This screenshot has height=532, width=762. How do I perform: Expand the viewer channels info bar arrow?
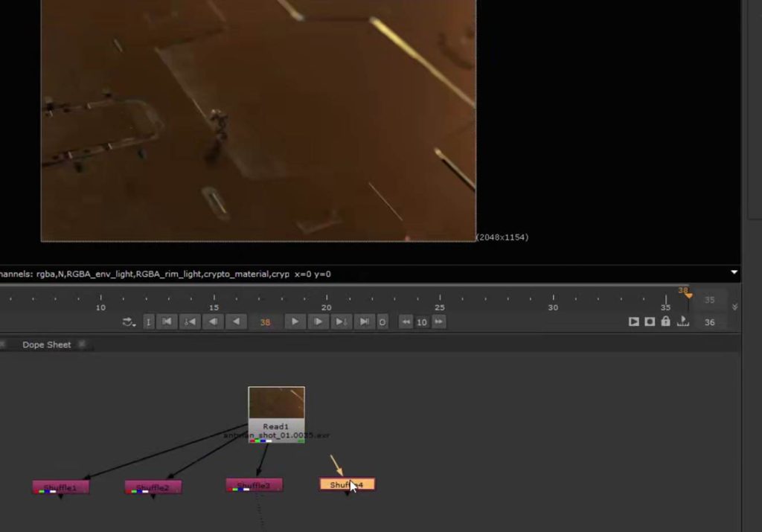[734, 273]
